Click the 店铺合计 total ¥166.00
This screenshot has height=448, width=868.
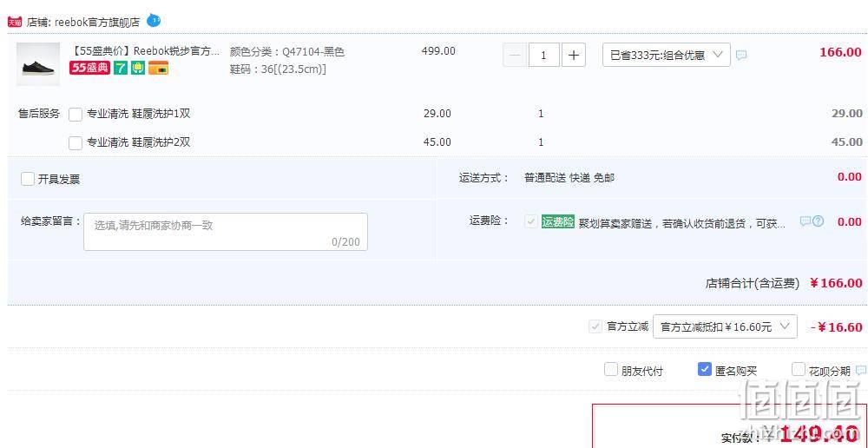pos(836,283)
